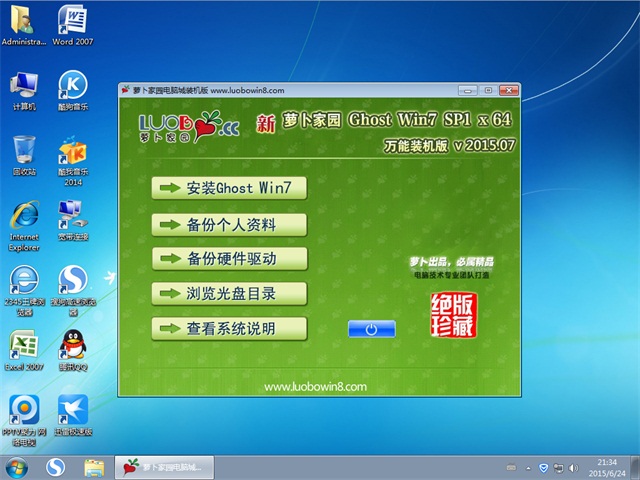640x480 pixels.
Task: Launch PPTV network TV desktop shortcut
Action: [24, 420]
